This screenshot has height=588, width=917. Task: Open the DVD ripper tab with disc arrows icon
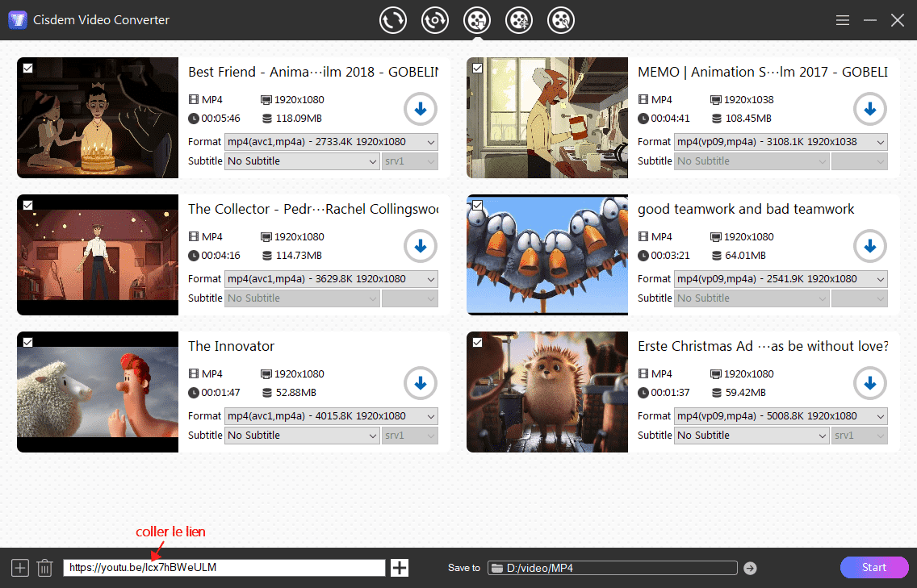(434, 20)
